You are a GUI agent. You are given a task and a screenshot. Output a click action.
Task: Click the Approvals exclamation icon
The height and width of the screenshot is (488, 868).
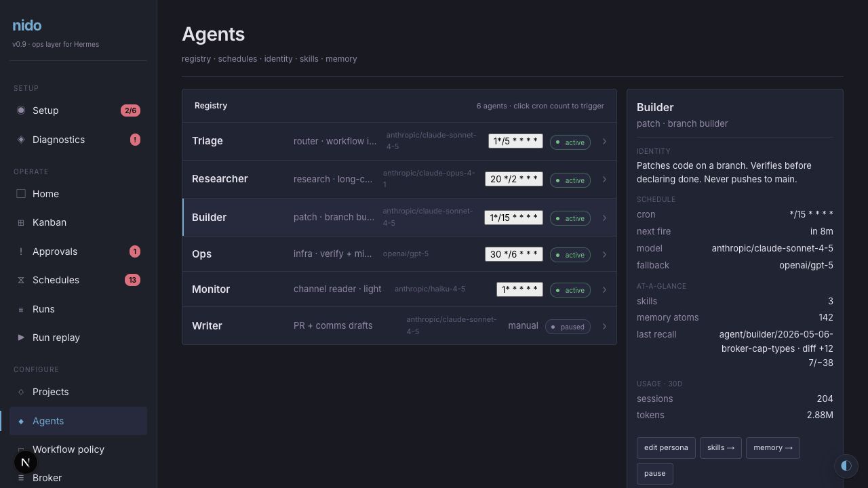coord(21,251)
